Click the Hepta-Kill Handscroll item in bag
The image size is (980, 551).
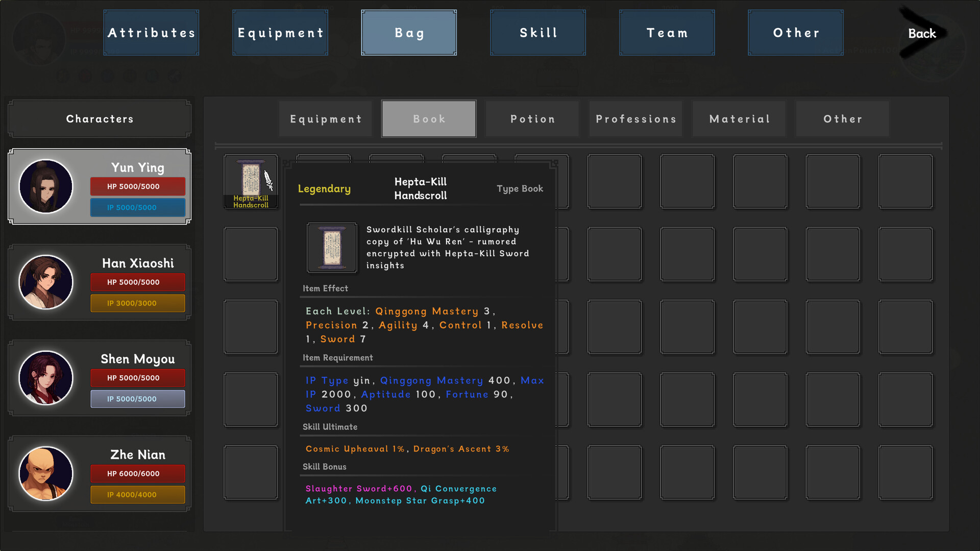pos(251,182)
